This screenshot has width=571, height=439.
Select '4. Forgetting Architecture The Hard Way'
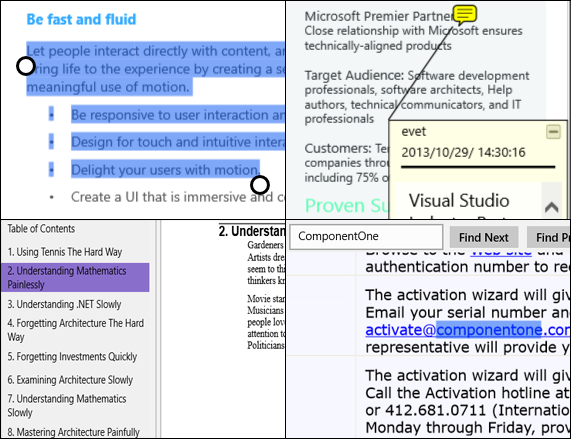(x=76, y=330)
